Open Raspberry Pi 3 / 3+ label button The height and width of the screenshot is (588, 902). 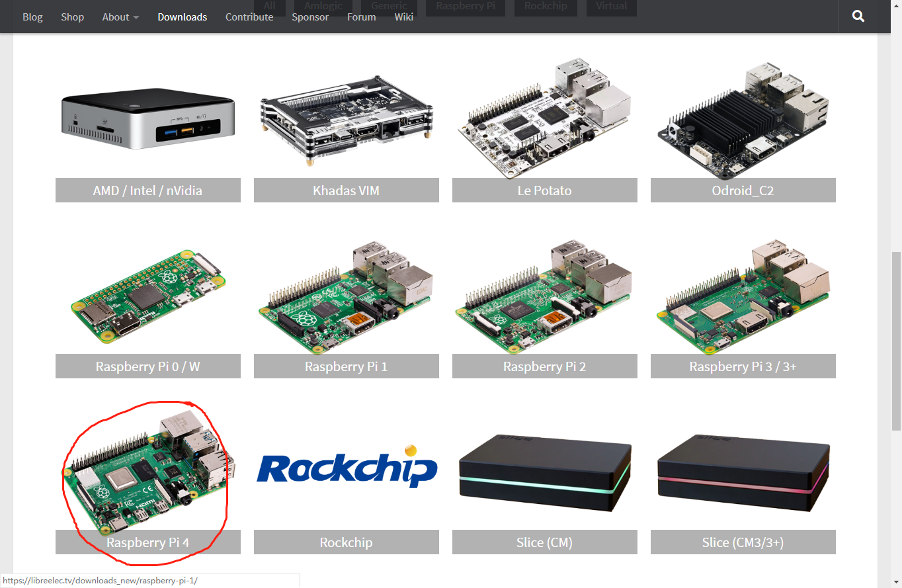point(743,366)
